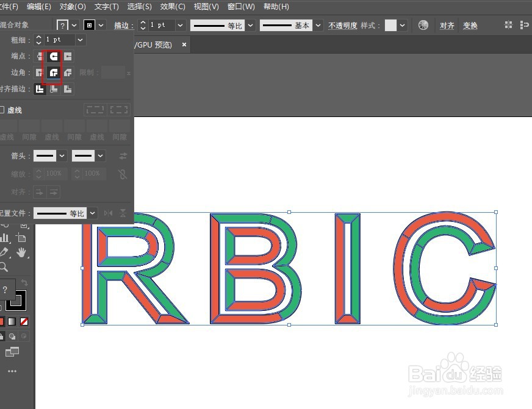Close the GPU 预览 document tab
Image resolution: width=532 pixels, height=409 pixels.
184,44
